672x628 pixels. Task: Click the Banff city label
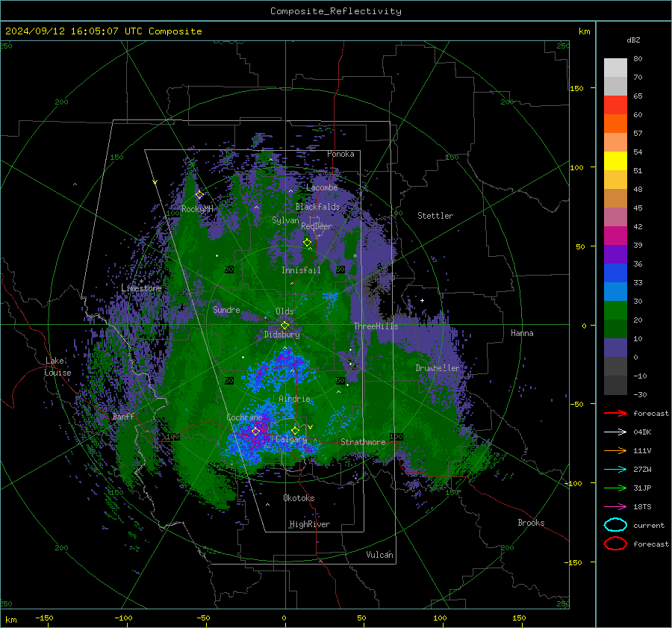click(123, 417)
